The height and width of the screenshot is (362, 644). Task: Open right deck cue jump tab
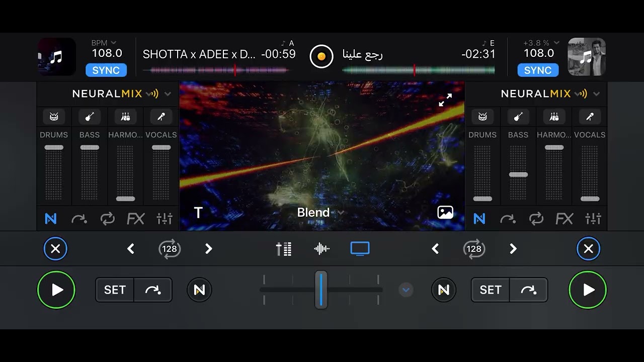point(508,219)
